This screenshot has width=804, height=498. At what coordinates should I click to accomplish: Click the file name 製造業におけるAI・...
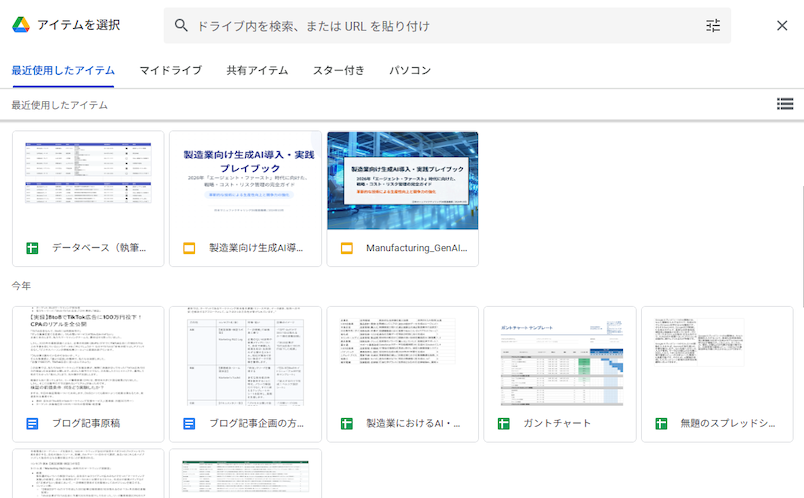tap(413, 424)
